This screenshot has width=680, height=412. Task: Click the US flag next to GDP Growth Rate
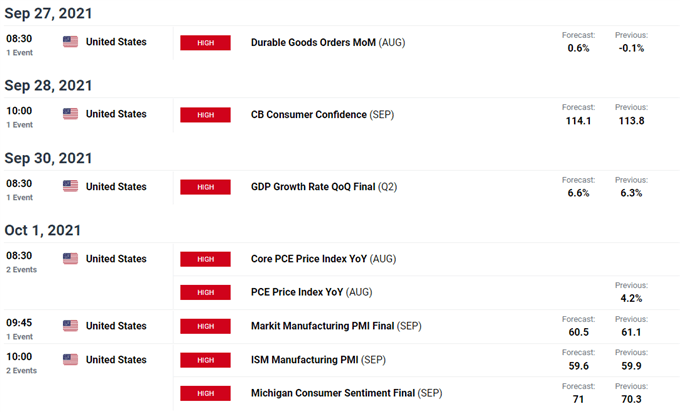click(70, 186)
